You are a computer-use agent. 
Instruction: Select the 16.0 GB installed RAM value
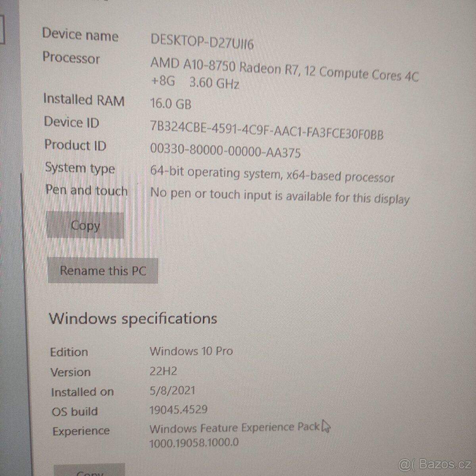click(171, 104)
